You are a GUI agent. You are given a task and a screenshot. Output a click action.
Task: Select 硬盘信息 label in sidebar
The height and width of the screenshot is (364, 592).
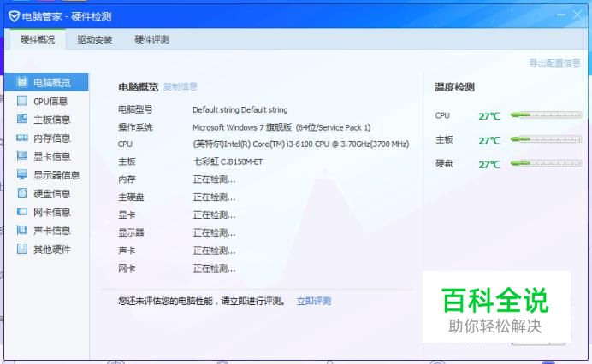coord(52,193)
